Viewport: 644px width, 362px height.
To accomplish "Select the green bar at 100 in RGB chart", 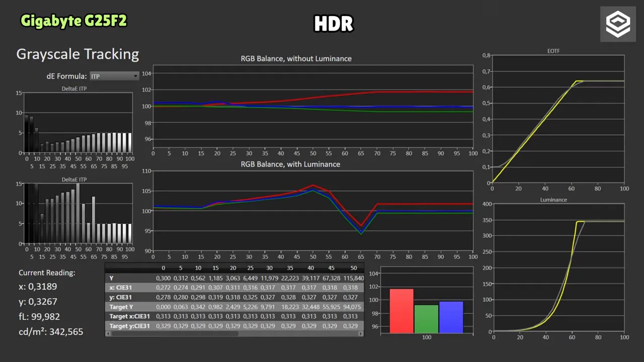I will click(426, 319).
